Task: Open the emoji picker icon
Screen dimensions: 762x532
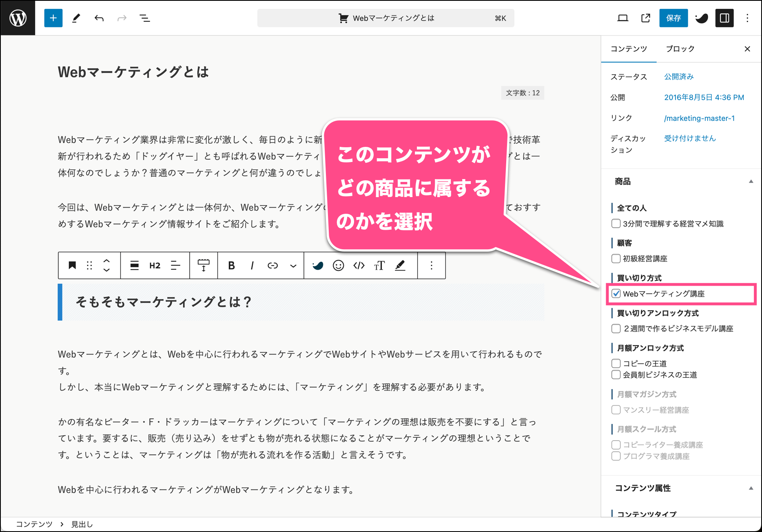Action: (338, 266)
